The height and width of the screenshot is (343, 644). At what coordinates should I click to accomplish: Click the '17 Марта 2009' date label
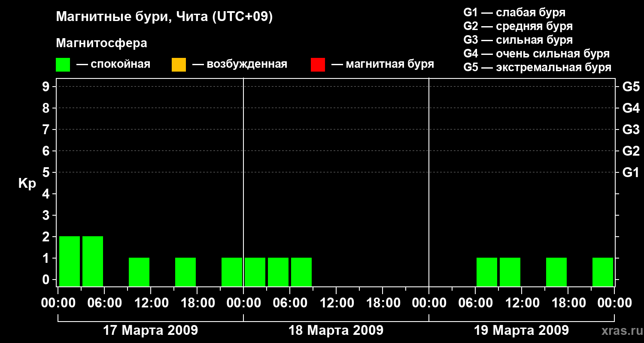[x=151, y=331]
